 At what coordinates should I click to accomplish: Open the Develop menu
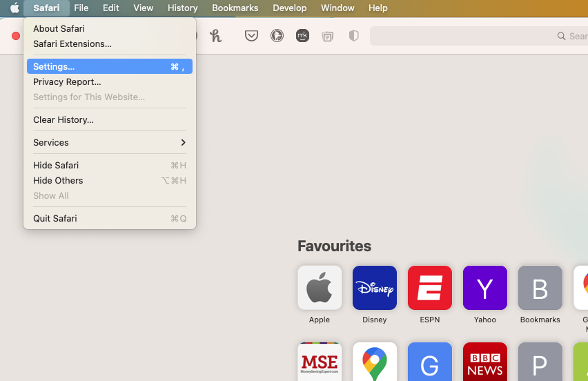click(x=289, y=8)
